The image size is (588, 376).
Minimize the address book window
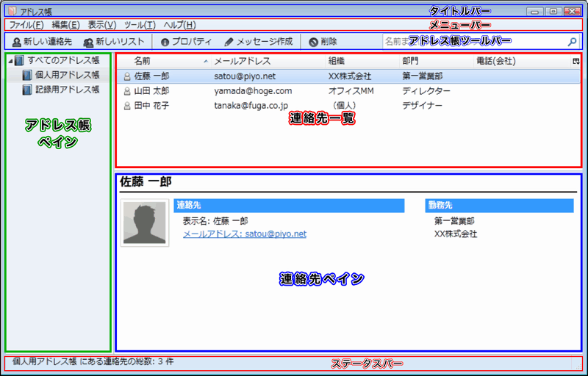pos(535,11)
